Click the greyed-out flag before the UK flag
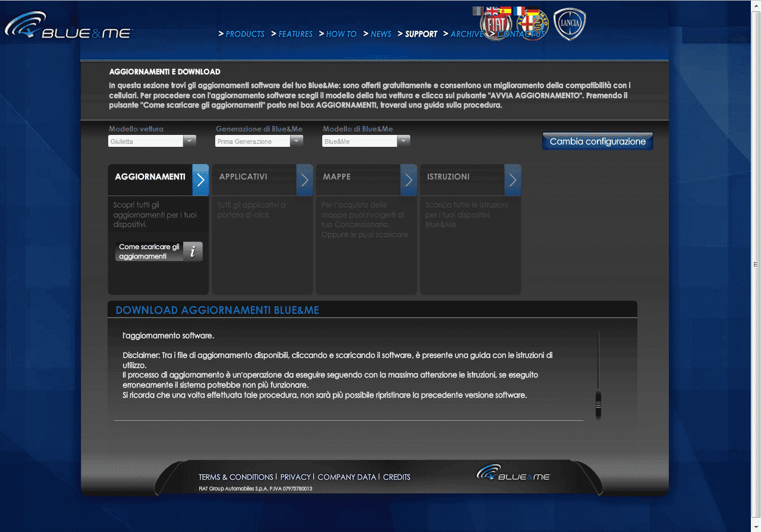Viewport: 761px width, 532px height. click(x=479, y=11)
